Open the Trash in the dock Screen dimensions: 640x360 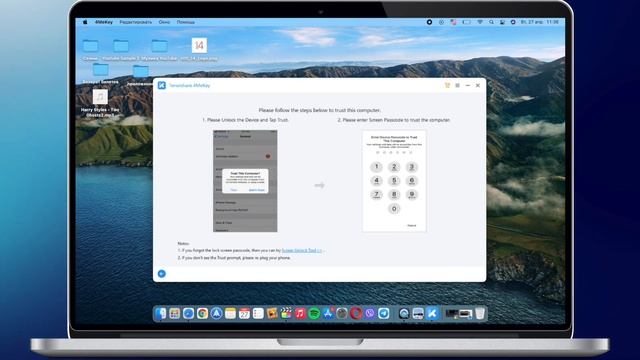point(480,313)
